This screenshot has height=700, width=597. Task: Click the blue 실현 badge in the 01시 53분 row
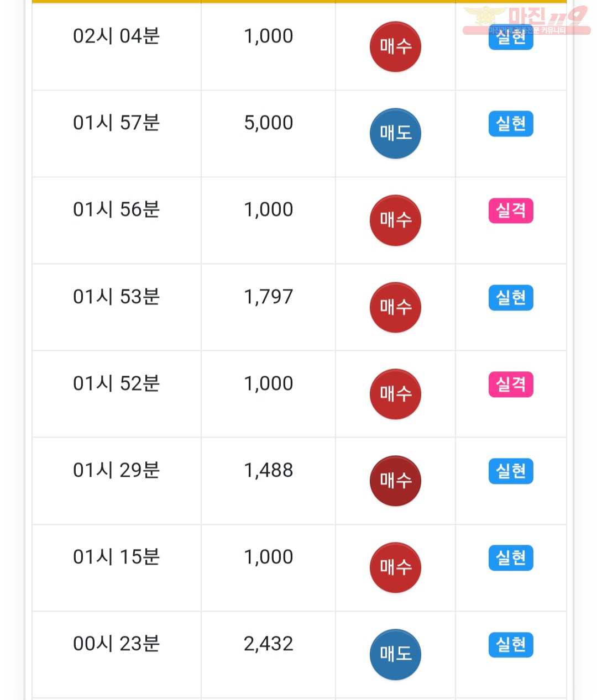511,298
